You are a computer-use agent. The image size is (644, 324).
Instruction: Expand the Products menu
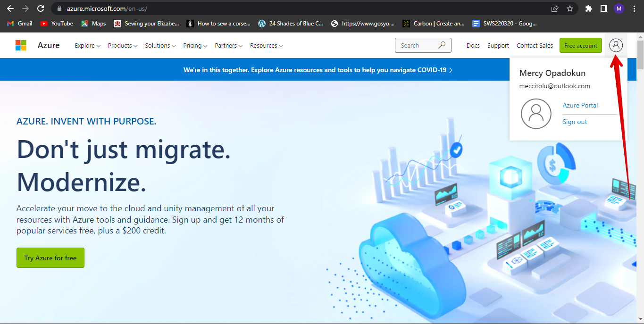(123, 46)
